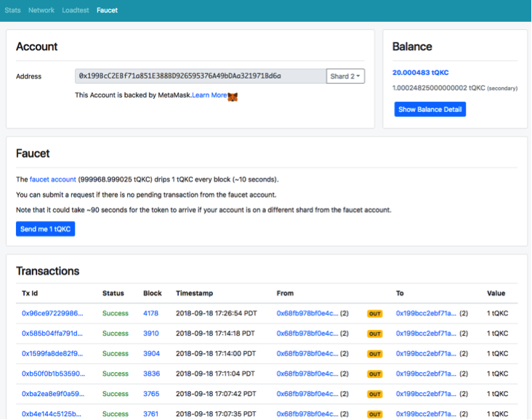Viewport: 532px width, 420px height.
Task: Switch to the Loadtest tab
Action: coord(76,10)
